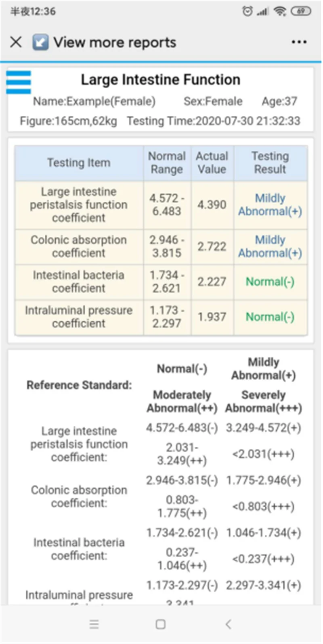Click the Testing Result column header

[270, 163]
